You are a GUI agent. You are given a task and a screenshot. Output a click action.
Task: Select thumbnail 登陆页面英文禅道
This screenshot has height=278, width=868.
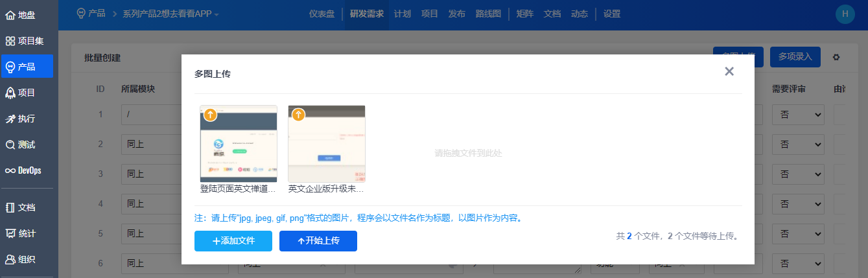239,144
